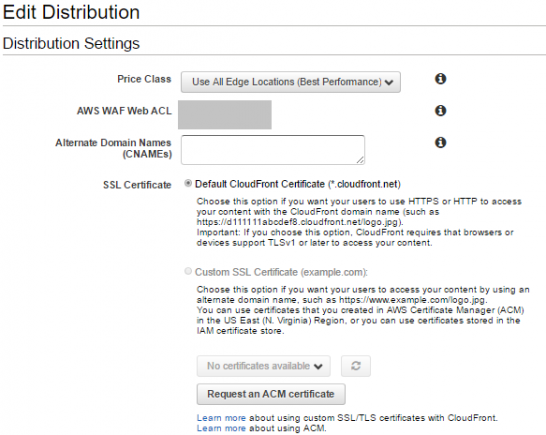Screen dimensions: 546x435
Task: Open Learn more link about custom SSL/TLS certificates
Action: click(221, 418)
